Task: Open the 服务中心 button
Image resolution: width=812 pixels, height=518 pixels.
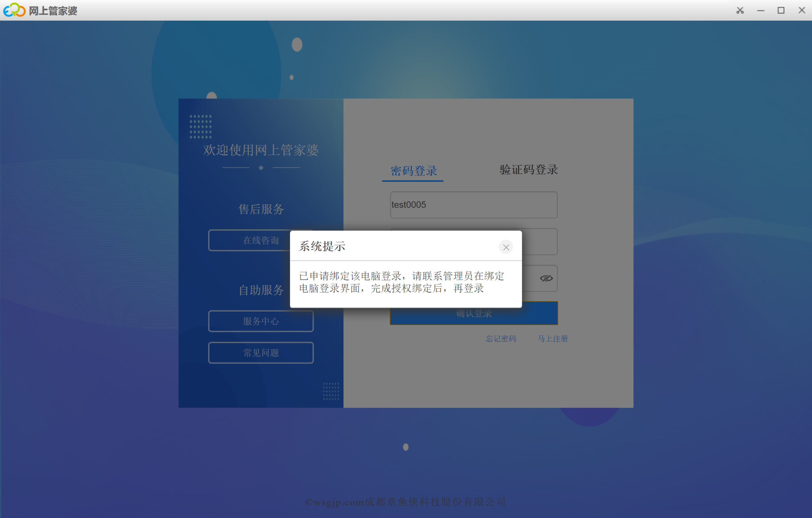Action: [261, 321]
